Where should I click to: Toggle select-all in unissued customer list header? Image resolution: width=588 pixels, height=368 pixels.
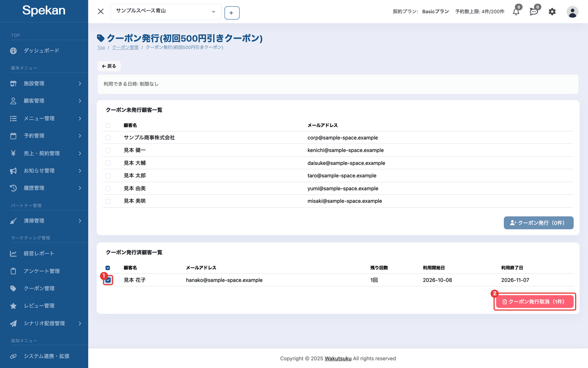tap(108, 125)
